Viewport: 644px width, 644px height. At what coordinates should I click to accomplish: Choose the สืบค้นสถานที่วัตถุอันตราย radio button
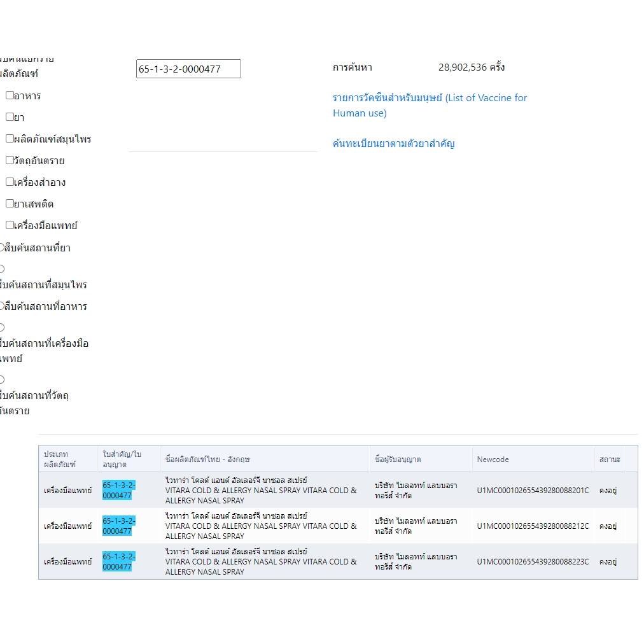(x=2, y=380)
